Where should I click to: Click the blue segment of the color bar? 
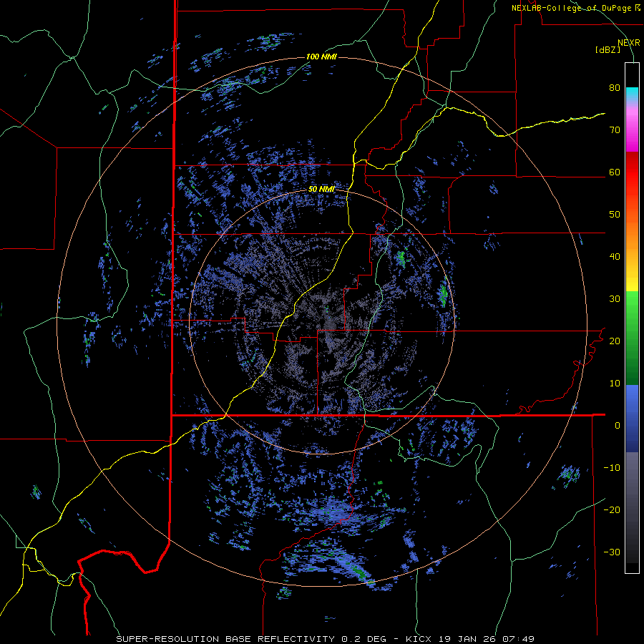tap(632, 418)
